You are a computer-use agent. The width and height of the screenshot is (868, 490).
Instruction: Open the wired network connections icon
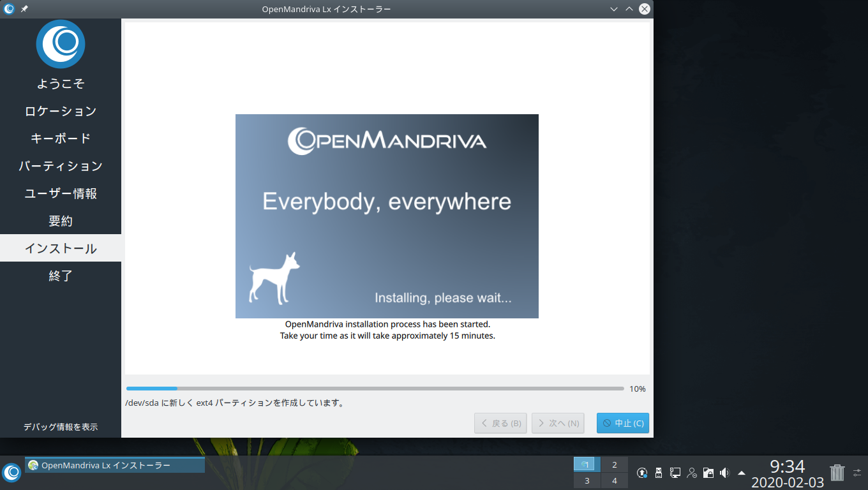(x=675, y=473)
